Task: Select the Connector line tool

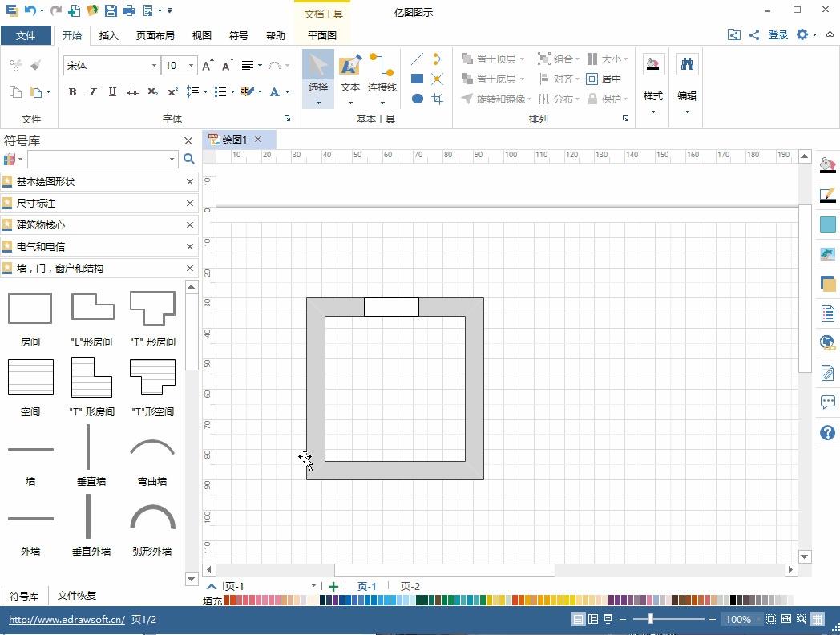Action: click(x=382, y=78)
